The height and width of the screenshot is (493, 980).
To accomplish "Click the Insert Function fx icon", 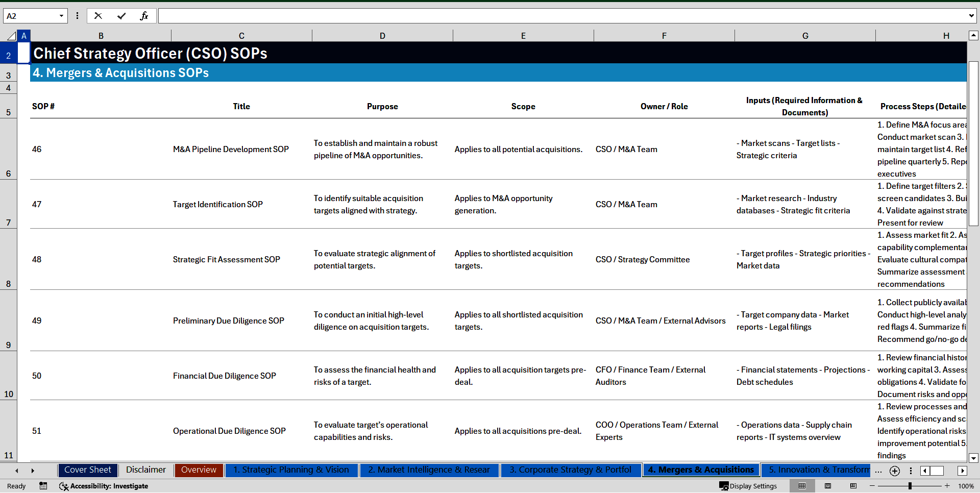I will [144, 16].
